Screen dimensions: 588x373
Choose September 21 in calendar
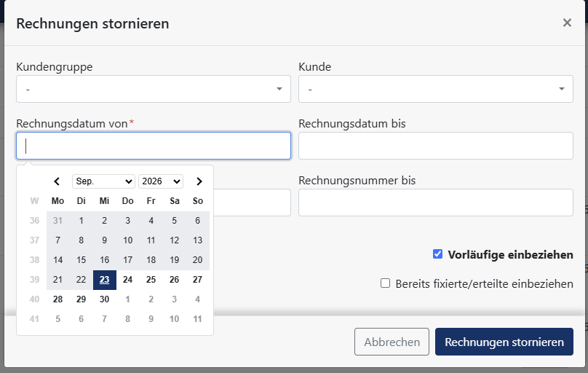[57, 280]
